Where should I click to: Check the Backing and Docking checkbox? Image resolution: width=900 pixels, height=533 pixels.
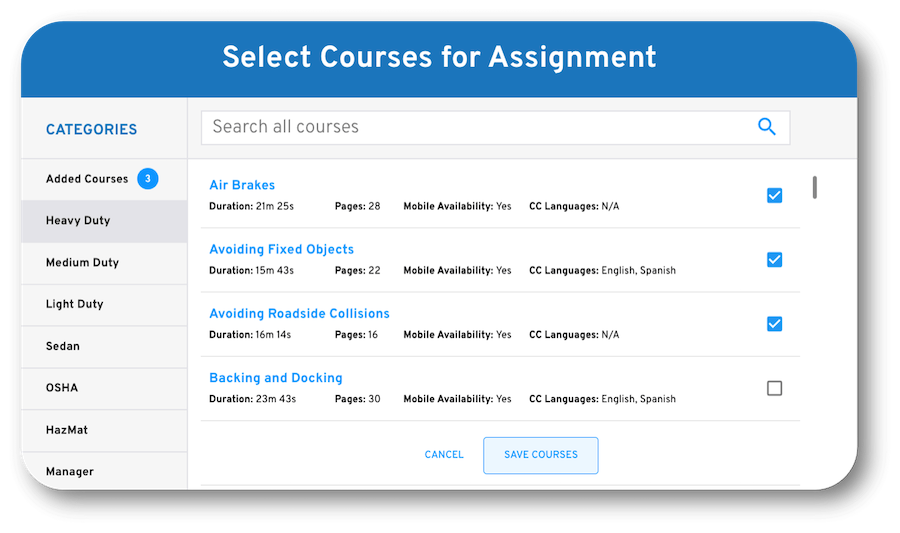774,388
